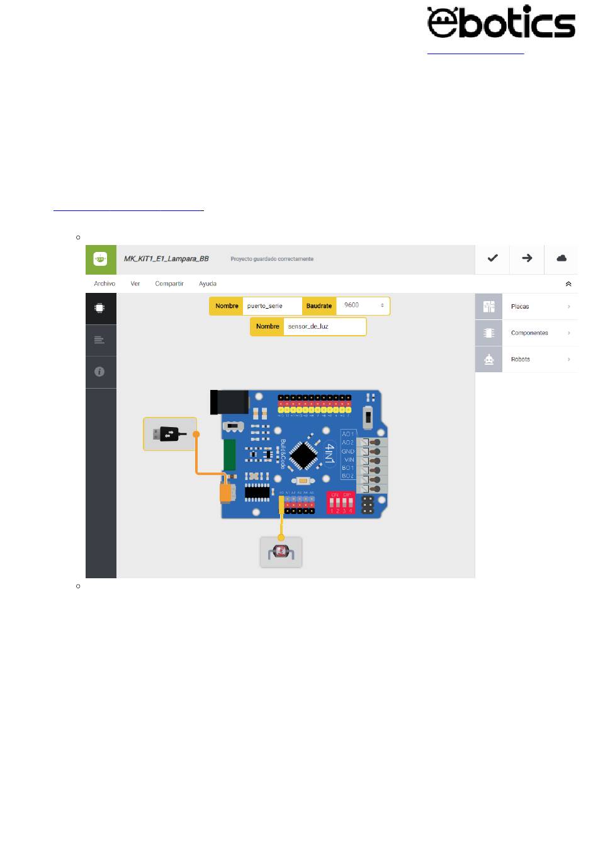This screenshot has width=598, height=868.
Task: Select the USB cable component on the canvas
Action: click(170, 434)
